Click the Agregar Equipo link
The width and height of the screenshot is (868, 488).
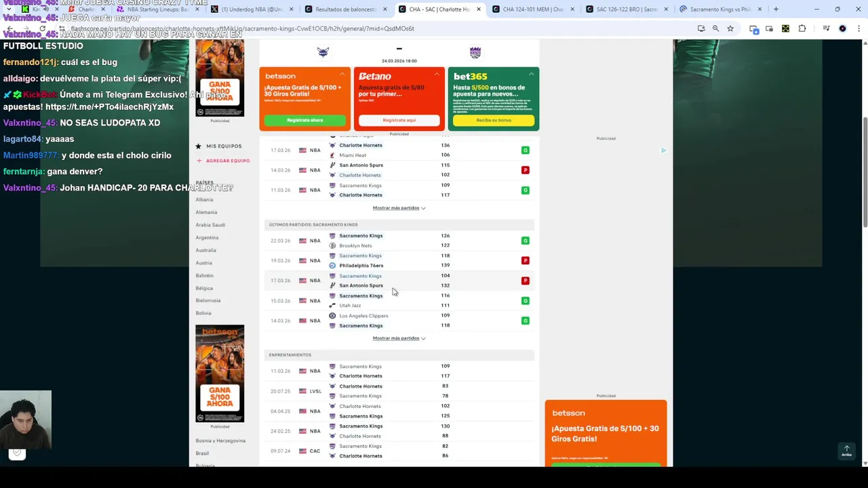228,161
